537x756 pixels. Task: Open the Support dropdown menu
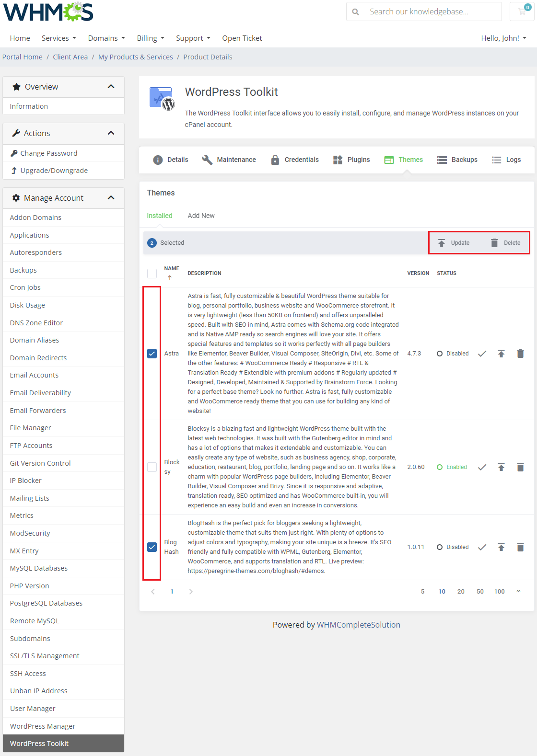[193, 38]
